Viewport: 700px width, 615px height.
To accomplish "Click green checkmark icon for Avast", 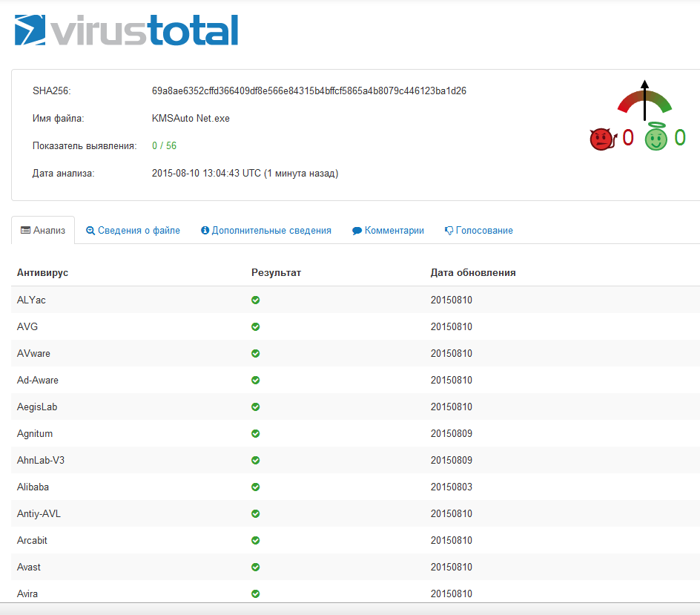I will 256,568.
